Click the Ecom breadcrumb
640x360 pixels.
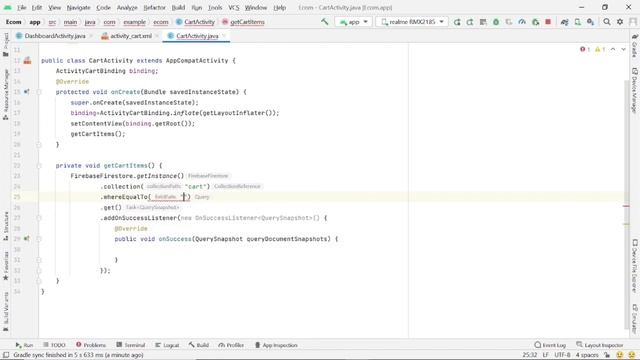pos(13,22)
